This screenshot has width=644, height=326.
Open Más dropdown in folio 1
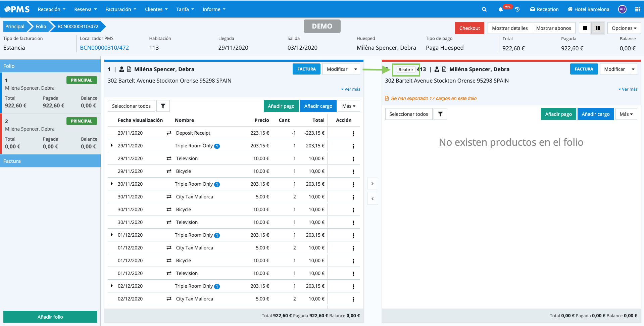349,106
